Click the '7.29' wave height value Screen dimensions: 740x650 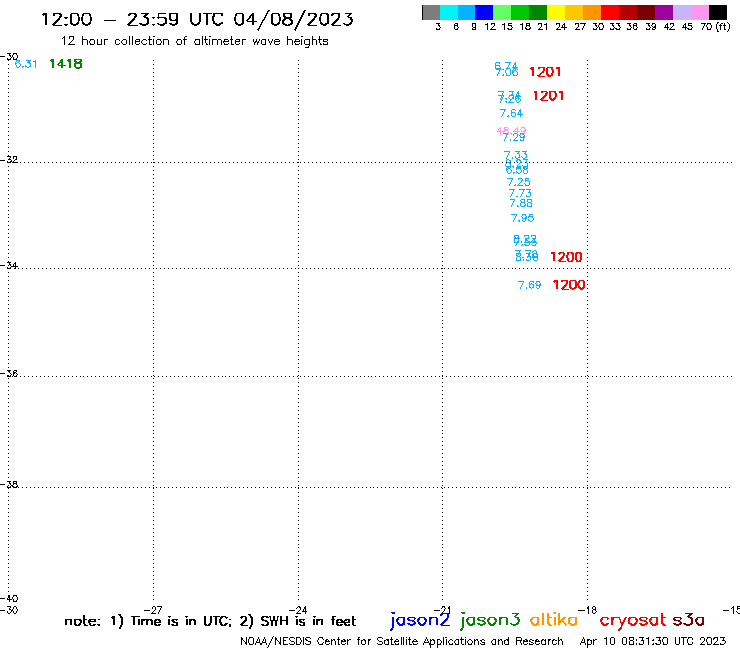tap(514, 138)
